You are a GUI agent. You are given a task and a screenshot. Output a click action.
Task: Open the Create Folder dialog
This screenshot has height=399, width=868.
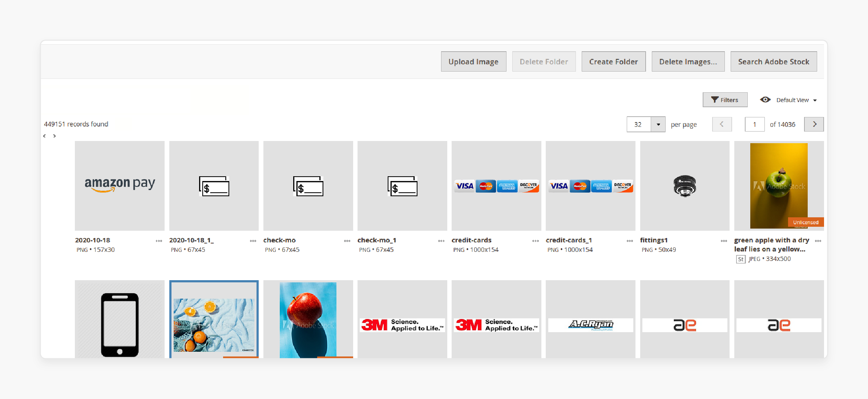pos(613,62)
